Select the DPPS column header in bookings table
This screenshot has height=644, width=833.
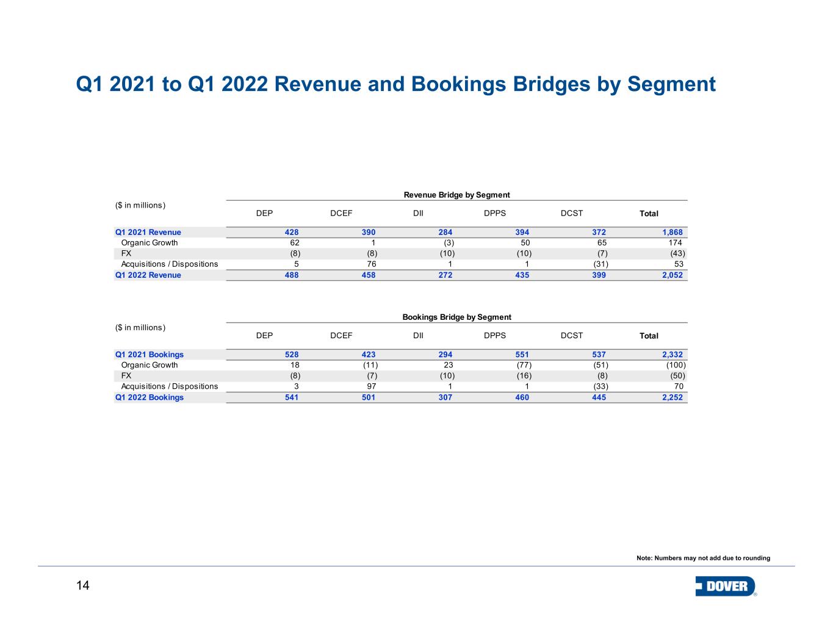tap(495, 335)
